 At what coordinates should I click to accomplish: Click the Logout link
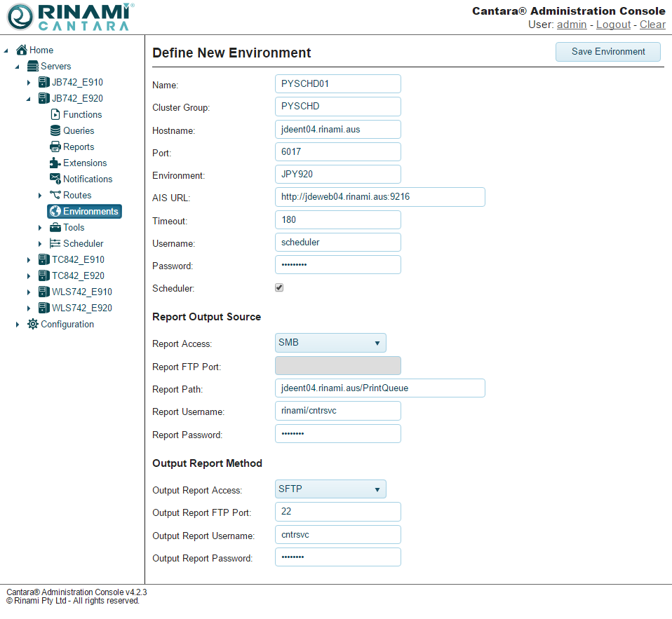613,25
